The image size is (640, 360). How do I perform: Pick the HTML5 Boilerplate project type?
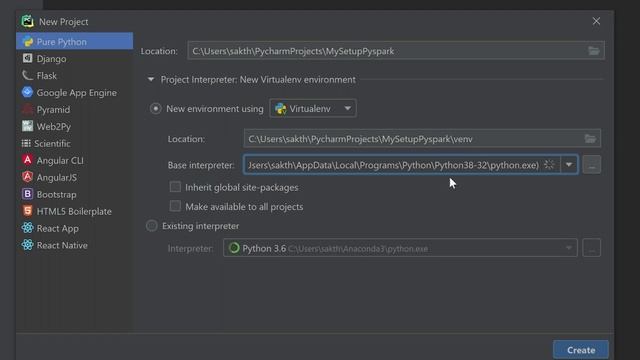(x=74, y=211)
